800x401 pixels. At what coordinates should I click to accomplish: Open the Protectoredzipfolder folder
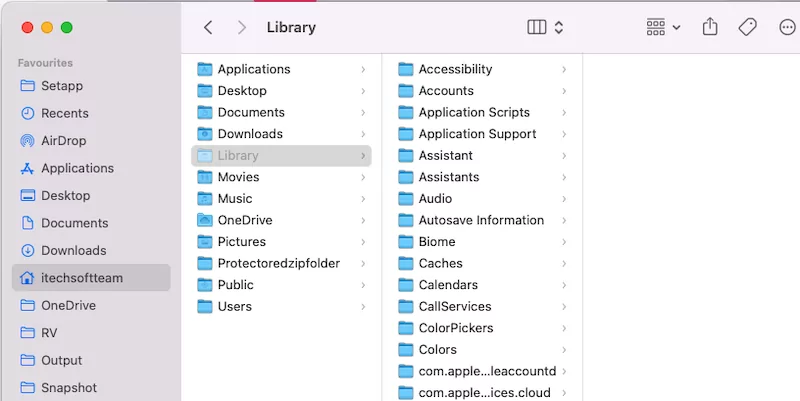[281, 263]
